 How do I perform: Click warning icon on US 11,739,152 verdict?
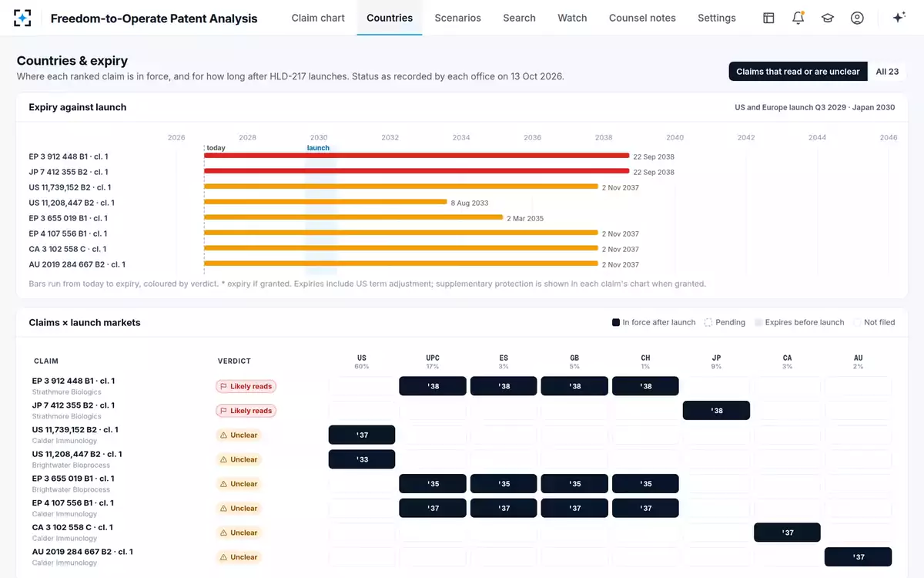coord(223,435)
